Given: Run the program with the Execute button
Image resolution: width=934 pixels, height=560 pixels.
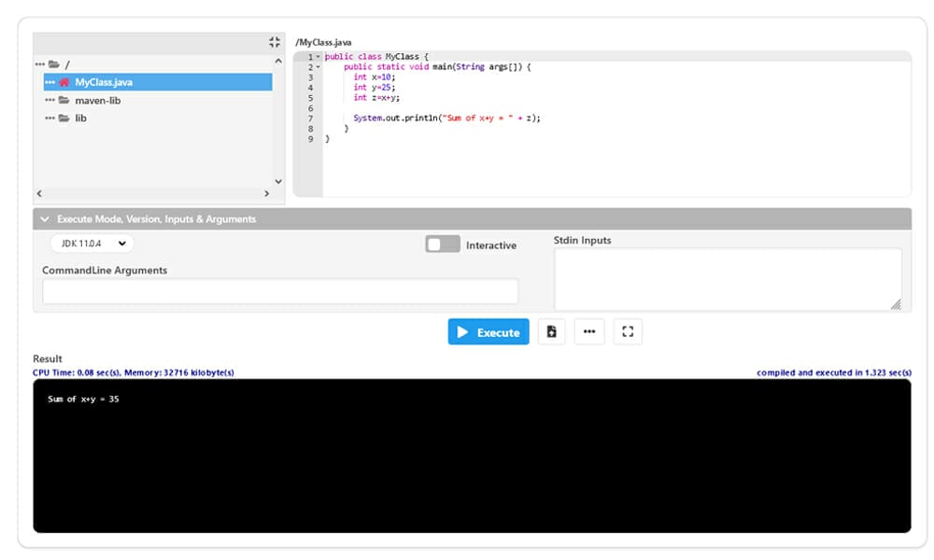Looking at the screenshot, I should pyautogui.click(x=488, y=331).
